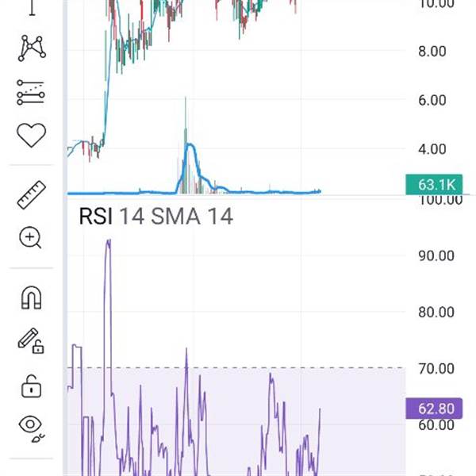The width and height of the screenshot is (476, 476).
Task: Click the heart favorites icon
Action: (x=31, y=135)
